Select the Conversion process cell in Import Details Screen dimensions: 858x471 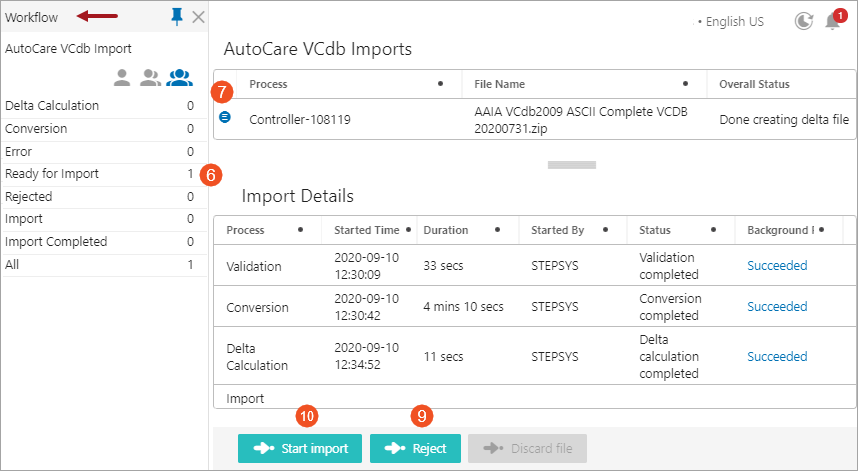click(257, 307)
